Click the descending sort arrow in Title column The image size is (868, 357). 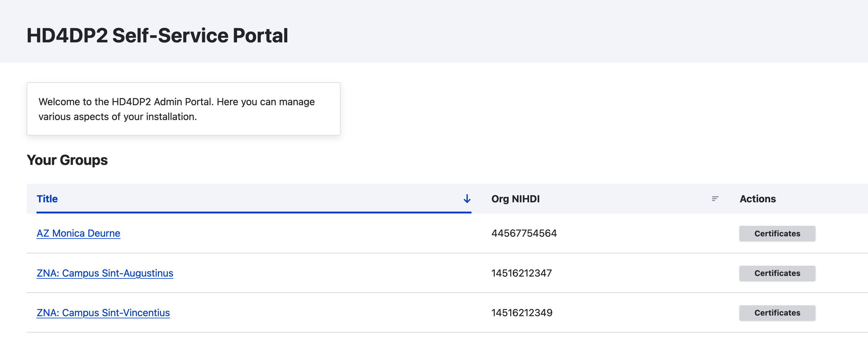tap(467, 199)
